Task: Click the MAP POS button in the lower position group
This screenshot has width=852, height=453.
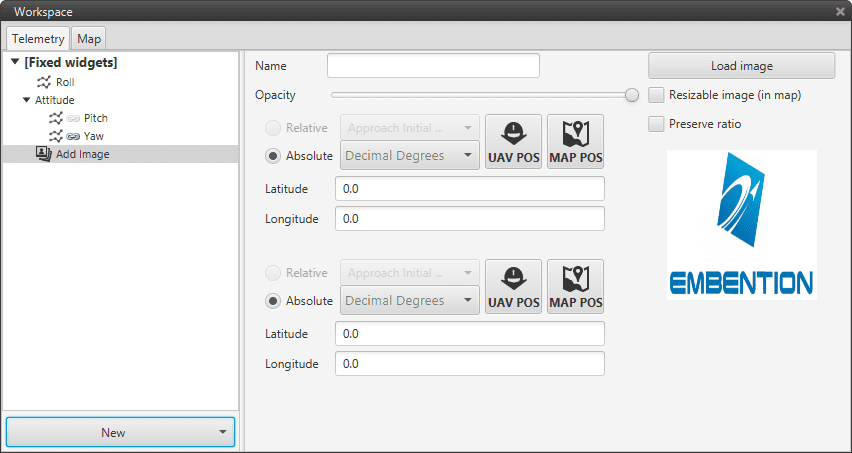Action: [x=575, y=287]
